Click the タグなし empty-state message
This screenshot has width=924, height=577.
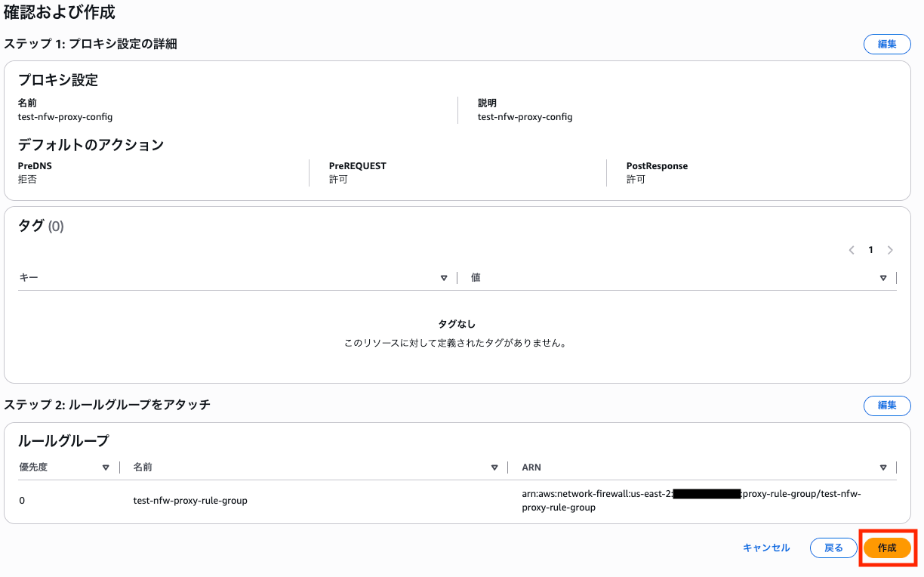457,324
